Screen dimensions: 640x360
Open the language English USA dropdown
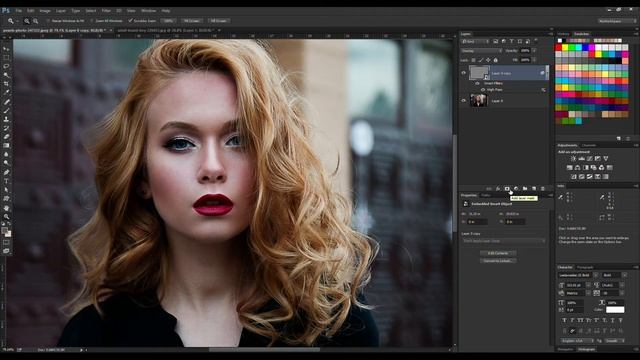pos(578,340)
